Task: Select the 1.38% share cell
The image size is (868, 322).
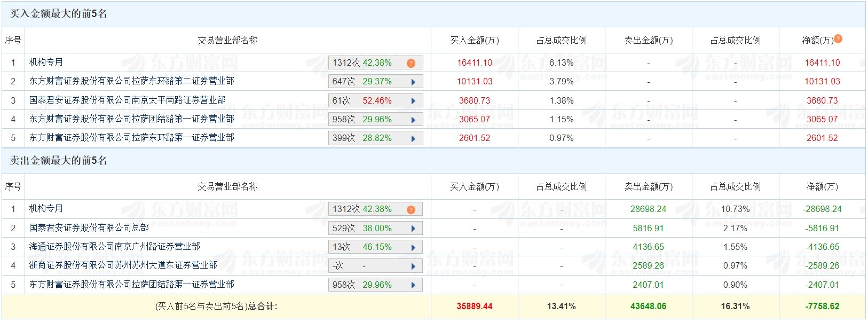Action: pos(562,100)
